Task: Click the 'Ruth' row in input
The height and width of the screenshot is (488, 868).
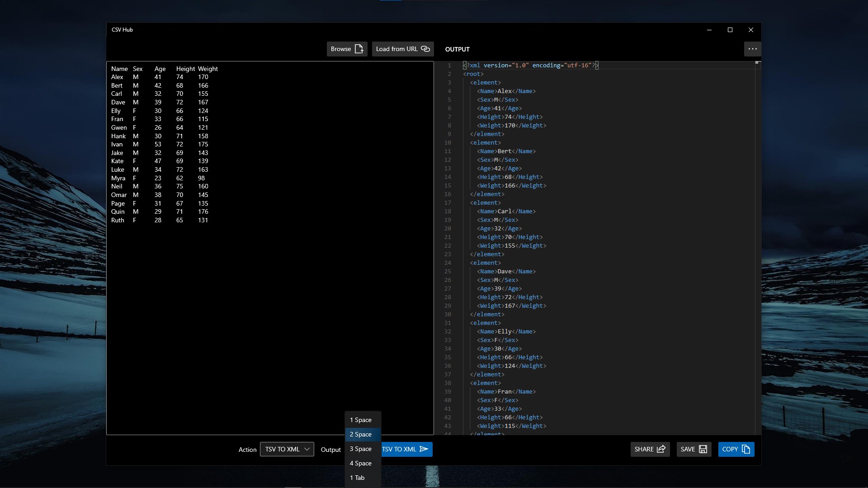Action: click(x=160, y=220)
